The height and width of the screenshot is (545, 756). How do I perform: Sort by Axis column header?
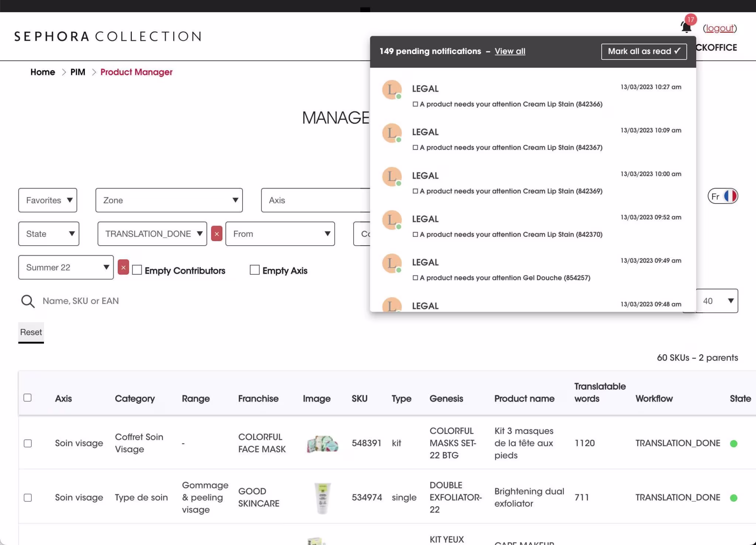[63, 398]
